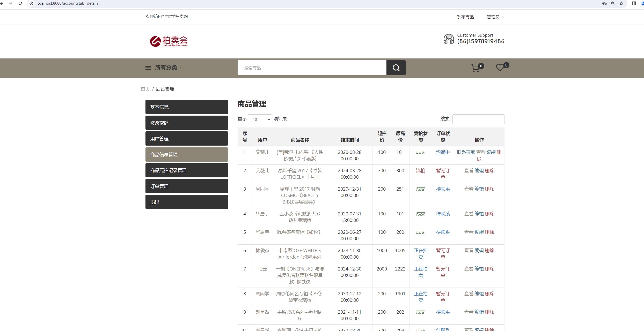Click 联系买家 link in row 1
The image size is (644, 331).
[x=466, y=152]
